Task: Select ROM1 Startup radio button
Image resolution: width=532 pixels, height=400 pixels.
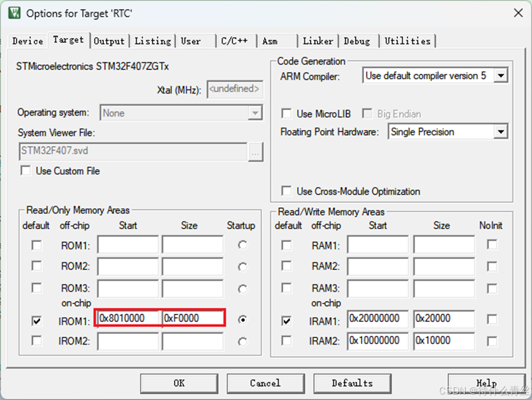Action: click(242, 245)
